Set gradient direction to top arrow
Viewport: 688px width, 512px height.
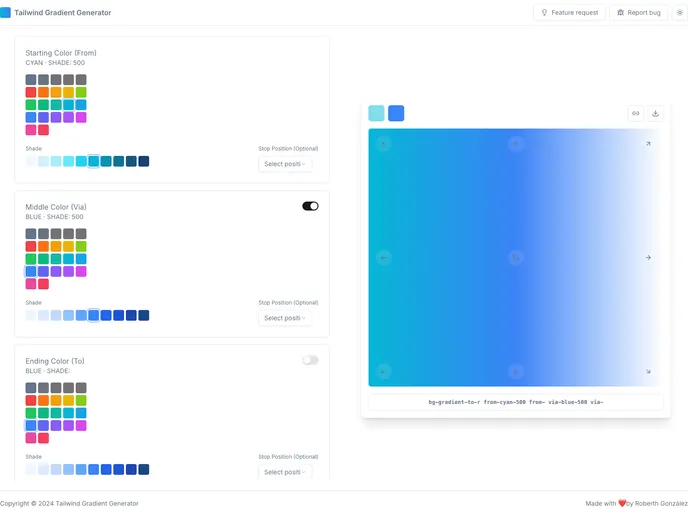coord(516,143)
